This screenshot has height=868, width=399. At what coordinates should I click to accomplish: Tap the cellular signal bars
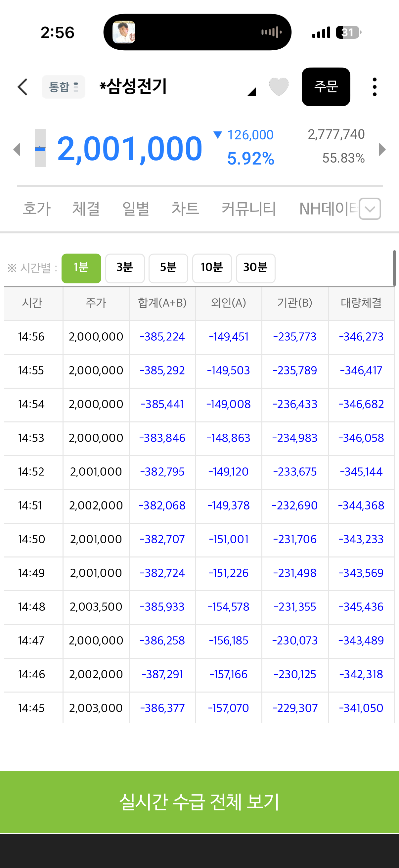click(321, 33)
